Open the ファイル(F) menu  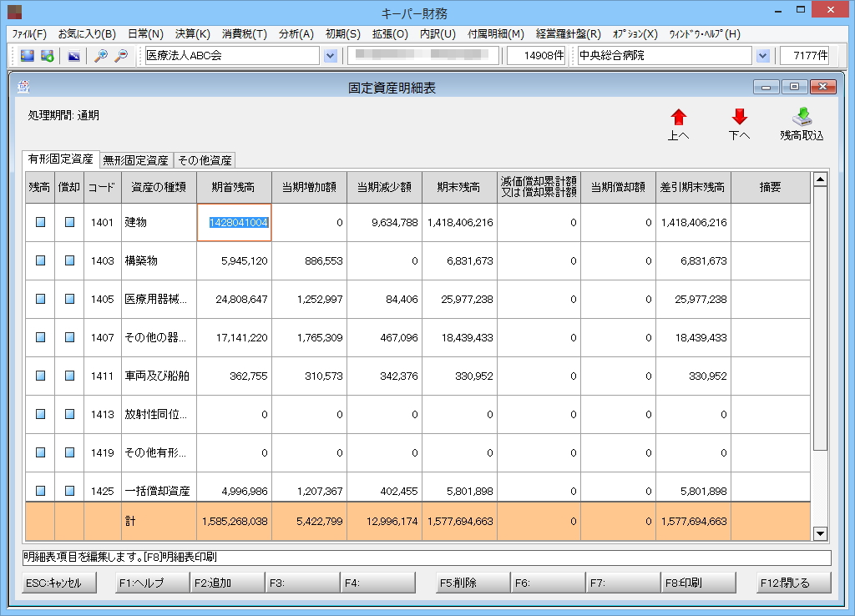[29, 33]
